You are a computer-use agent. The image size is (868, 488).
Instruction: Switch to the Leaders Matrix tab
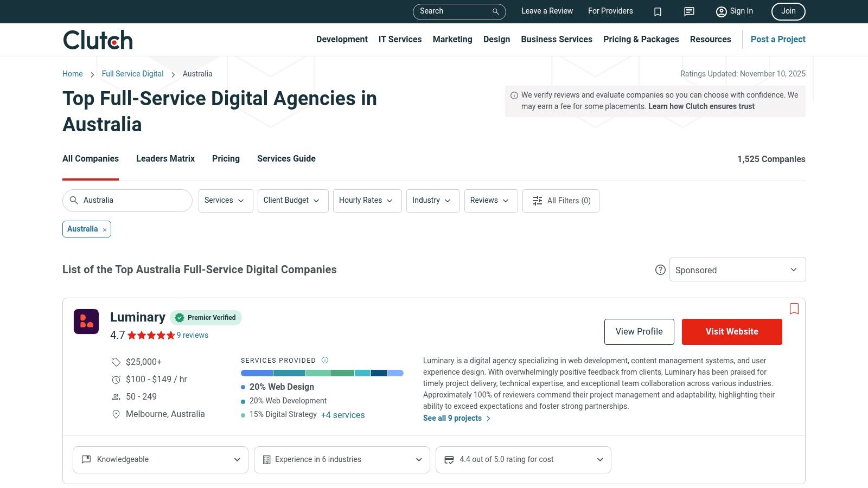[165, 159]
